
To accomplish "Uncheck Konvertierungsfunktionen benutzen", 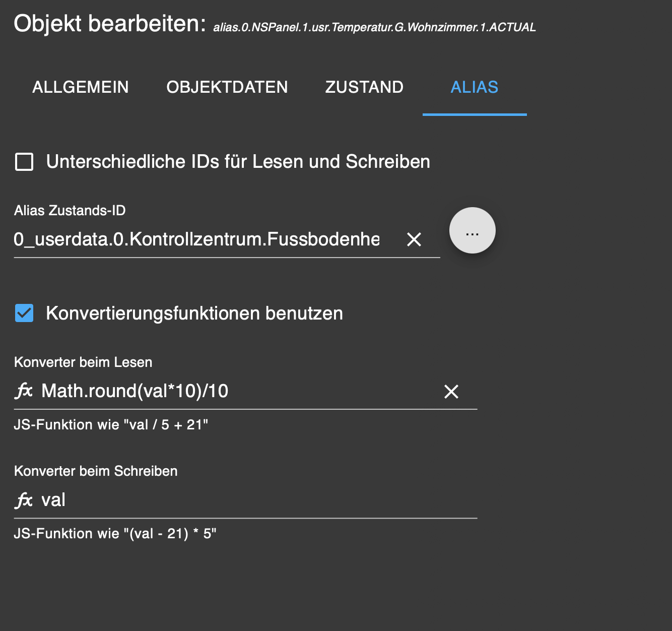I will pyautogui.click(x=24, y=313).
